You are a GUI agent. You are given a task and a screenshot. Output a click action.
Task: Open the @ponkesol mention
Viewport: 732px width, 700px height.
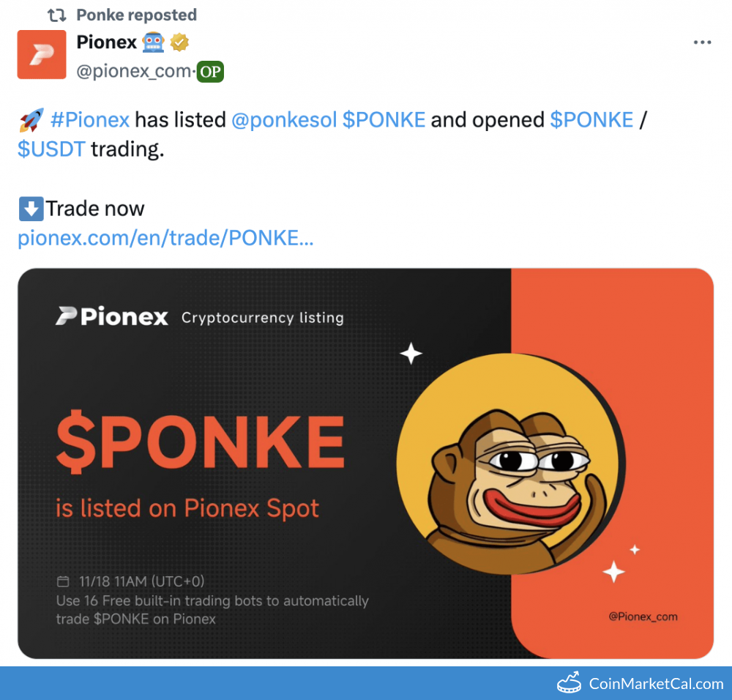[284, 119]
